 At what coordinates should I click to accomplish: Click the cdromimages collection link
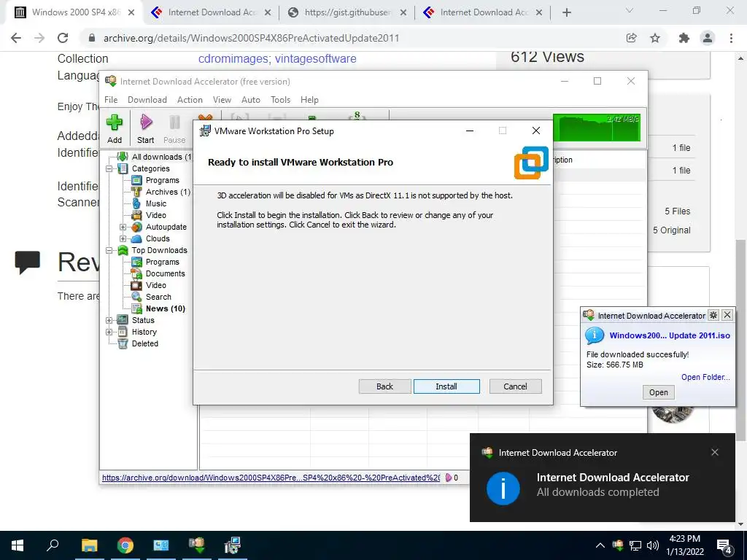tap(233, 58)
